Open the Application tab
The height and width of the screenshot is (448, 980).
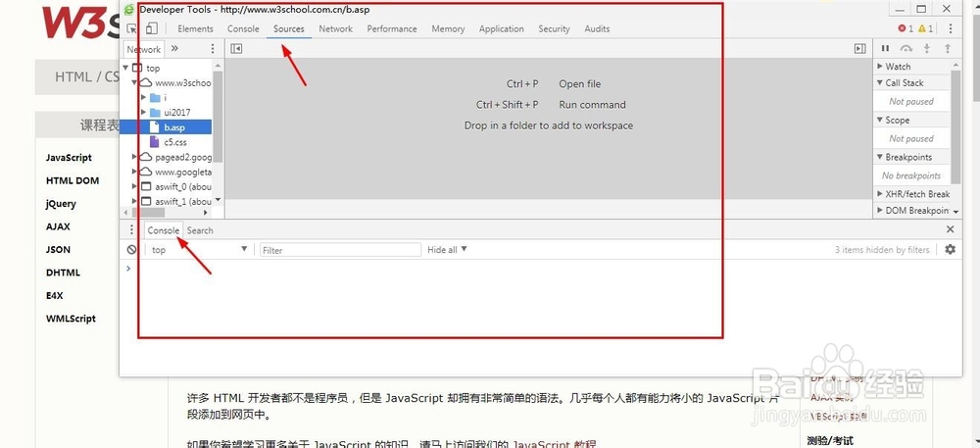pos(501,28)
